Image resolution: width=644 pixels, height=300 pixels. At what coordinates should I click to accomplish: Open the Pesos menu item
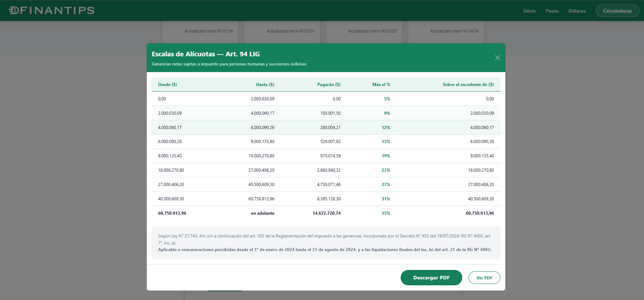click(552, 11)
